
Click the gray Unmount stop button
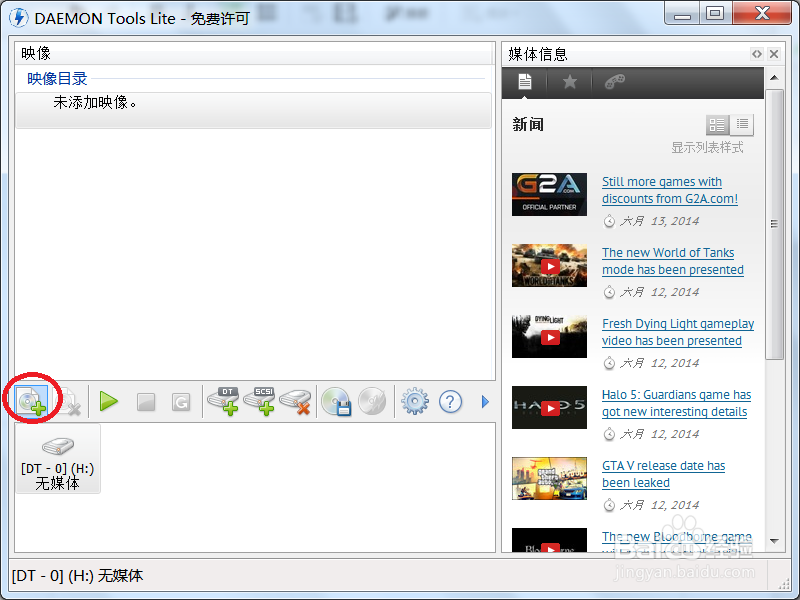click(146, 402)
